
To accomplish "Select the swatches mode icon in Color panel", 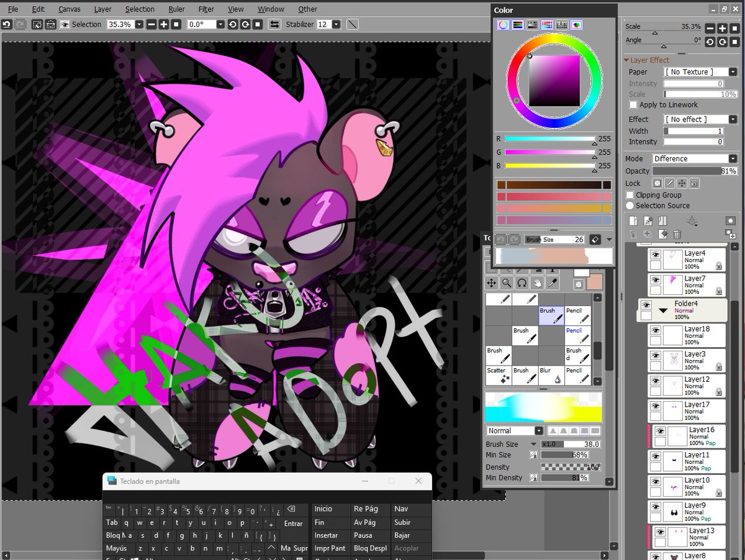I will pos(562,25).
